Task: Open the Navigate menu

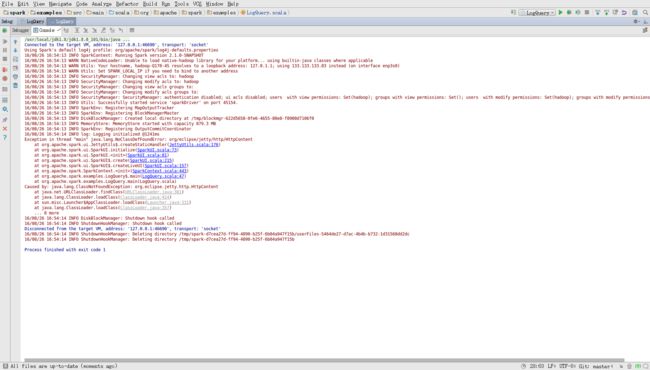Action: (x=60, y=4)
